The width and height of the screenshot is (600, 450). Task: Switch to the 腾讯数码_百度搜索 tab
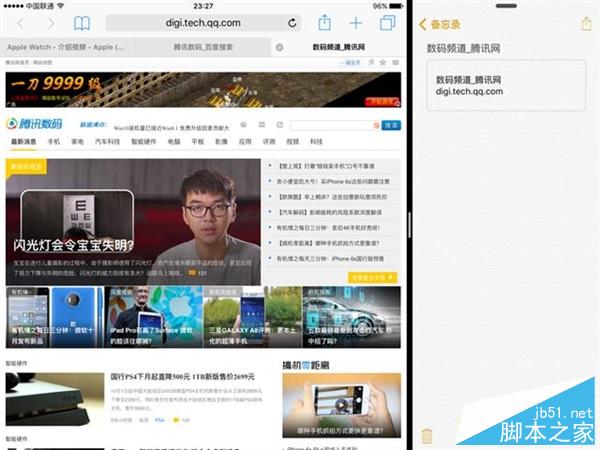click(x=203, y=47)
